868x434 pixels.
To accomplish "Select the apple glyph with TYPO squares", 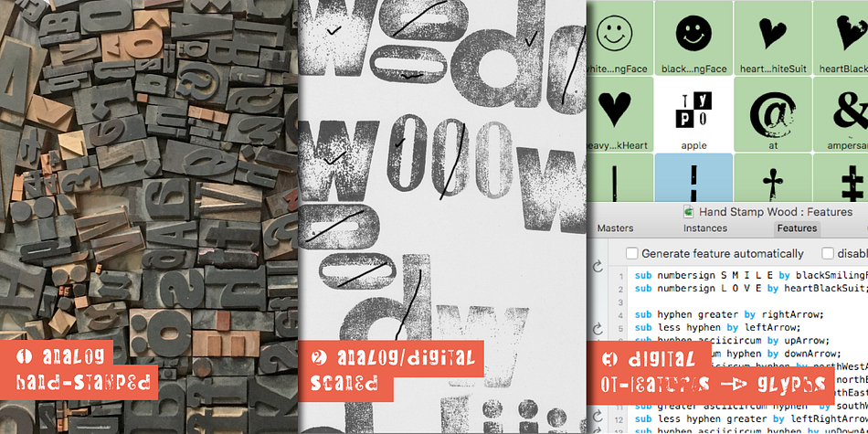I will coord(694,114).
